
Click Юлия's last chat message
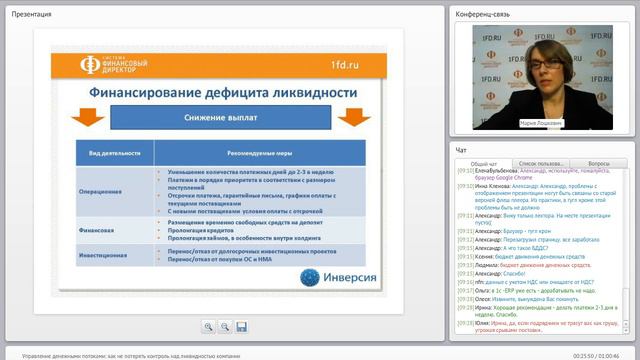click(538, 327)
